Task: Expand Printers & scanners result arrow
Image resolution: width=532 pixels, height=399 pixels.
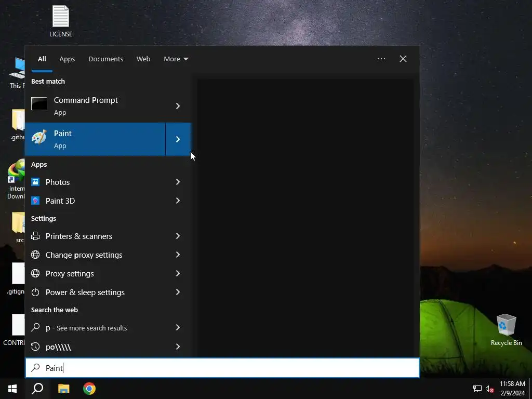Action: coord(178,236)
